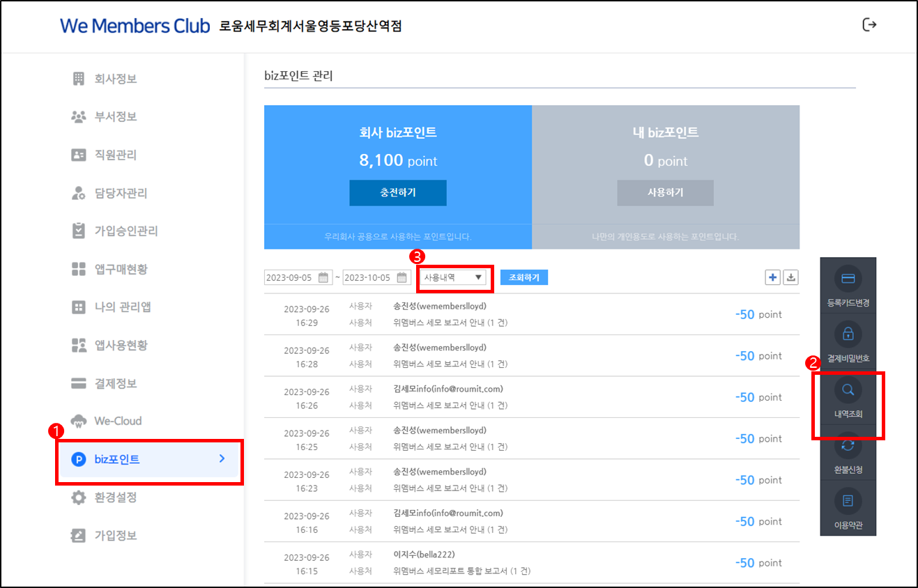The height and width of the screenshot is (588, 918).
Task: Open the 등록카드변경 card icon
Action: 848,279
